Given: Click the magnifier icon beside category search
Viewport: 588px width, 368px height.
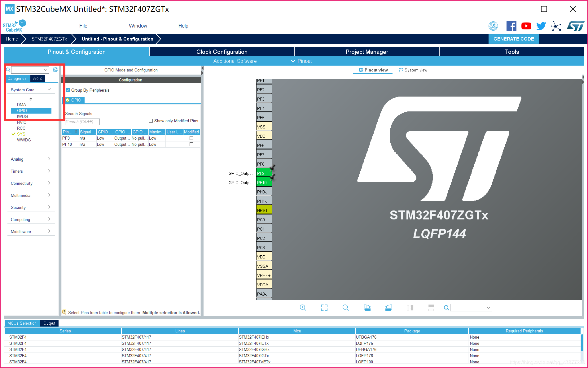Looking at the screenshot, I should [x=8, y=70].
